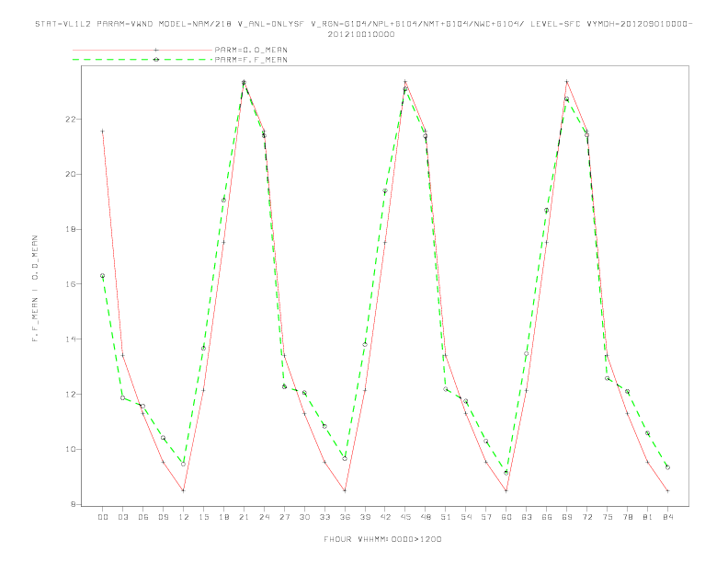This screenshot has height=563, width=728.
Task: Click x-axis tick label 57
Action: click(486, 517)
